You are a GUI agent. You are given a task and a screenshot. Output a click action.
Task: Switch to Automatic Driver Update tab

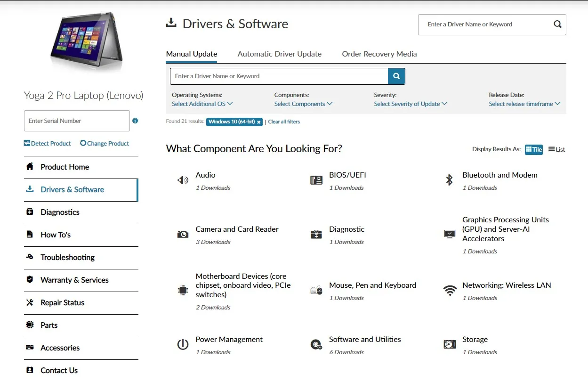pos(280,54)
